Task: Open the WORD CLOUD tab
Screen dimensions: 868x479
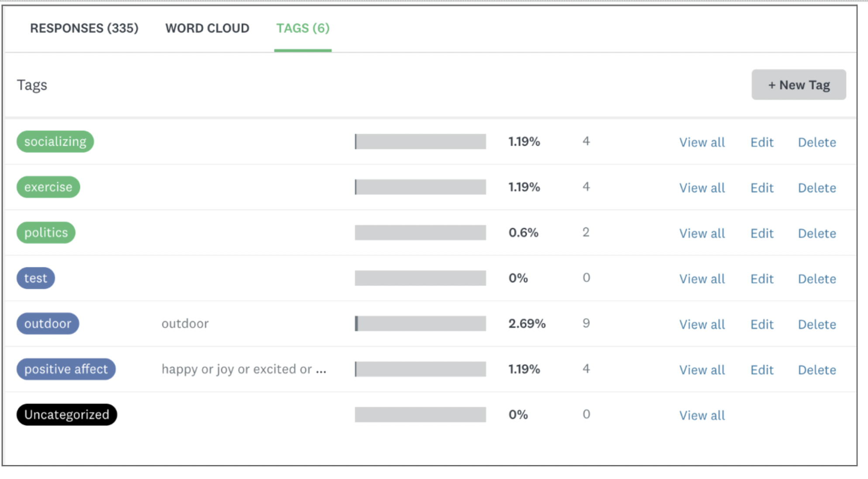Action: click(207, 28)
